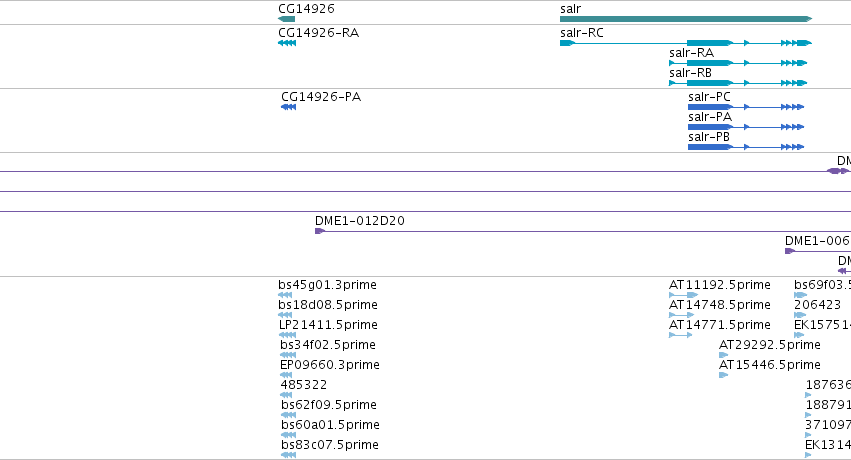
Task: Select the AT11192.5prime EST feature
Action: [x=683, y=295]
